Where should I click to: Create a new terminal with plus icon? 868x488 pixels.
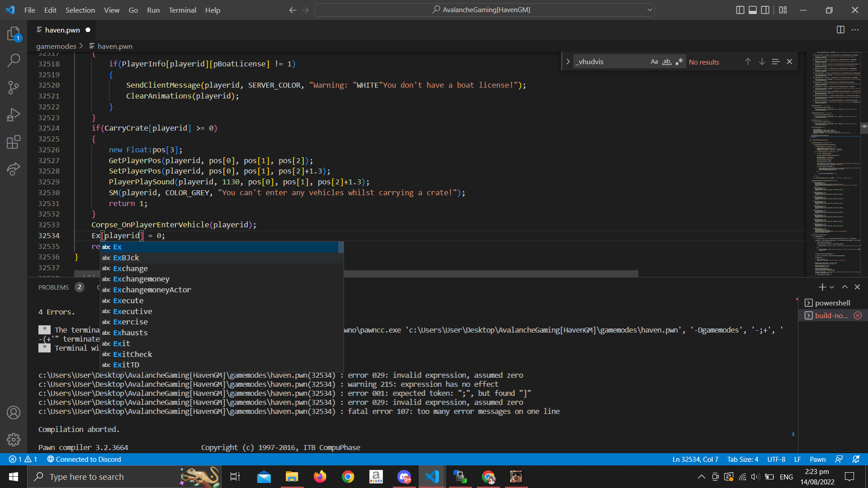pos(822,287)
